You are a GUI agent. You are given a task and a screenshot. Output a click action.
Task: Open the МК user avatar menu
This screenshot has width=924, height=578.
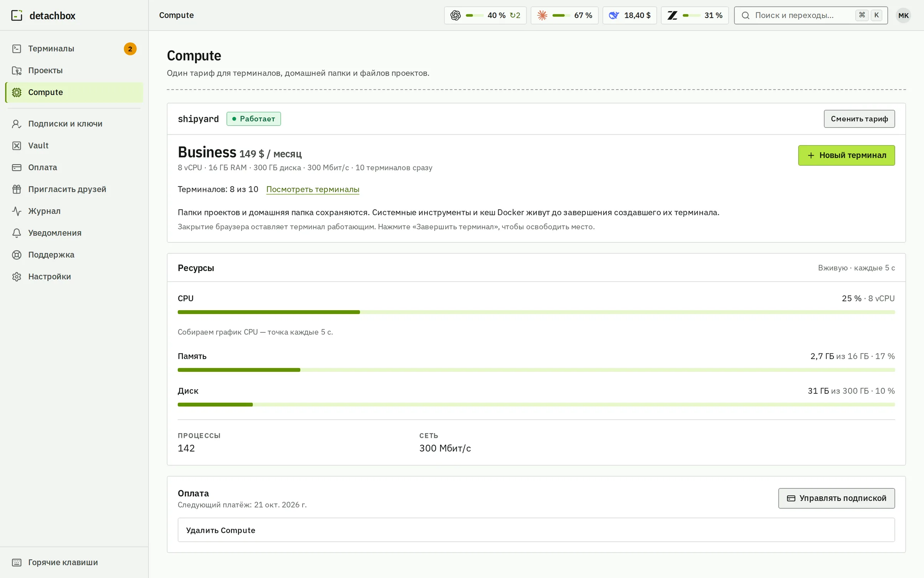coord(903,15)
